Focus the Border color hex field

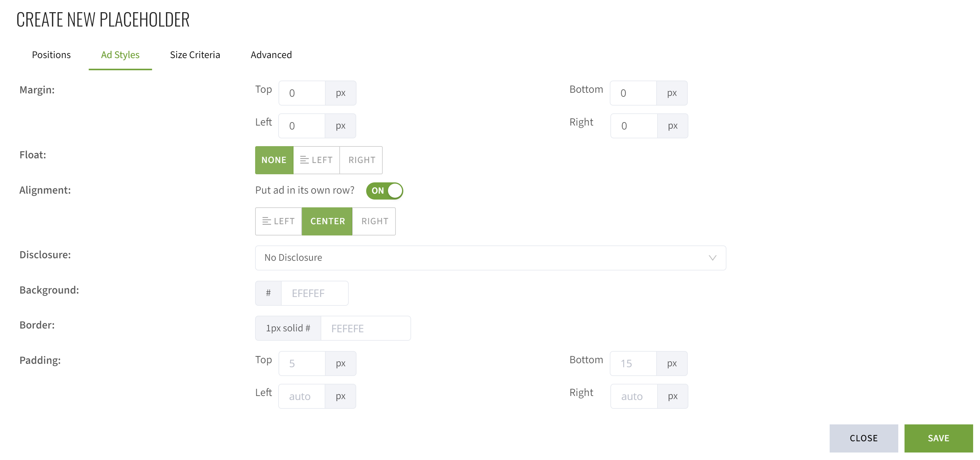pyautogui.click(x=365, y=328)
